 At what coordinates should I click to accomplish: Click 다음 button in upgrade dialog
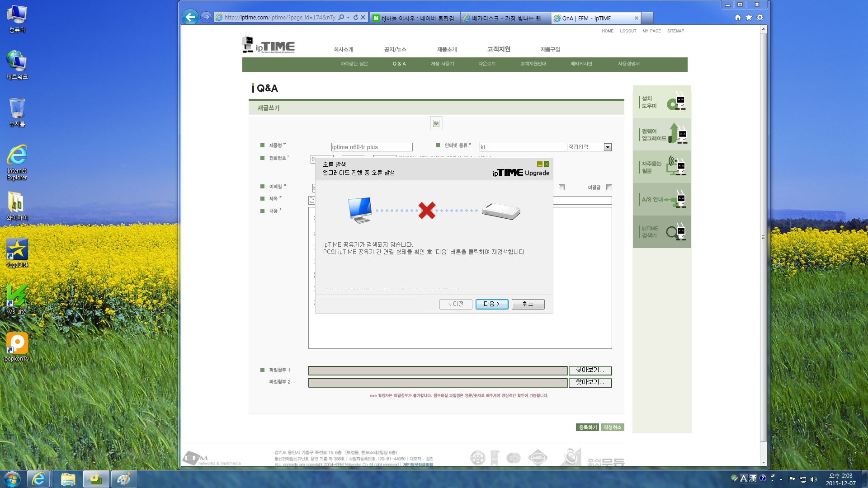point(492,304)
